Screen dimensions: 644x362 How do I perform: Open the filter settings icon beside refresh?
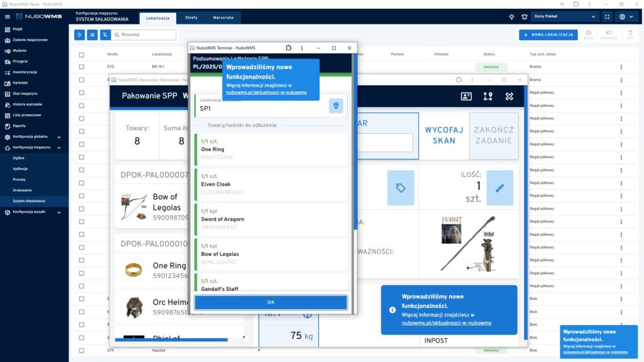pyautogui.click(x=92, y=35)
